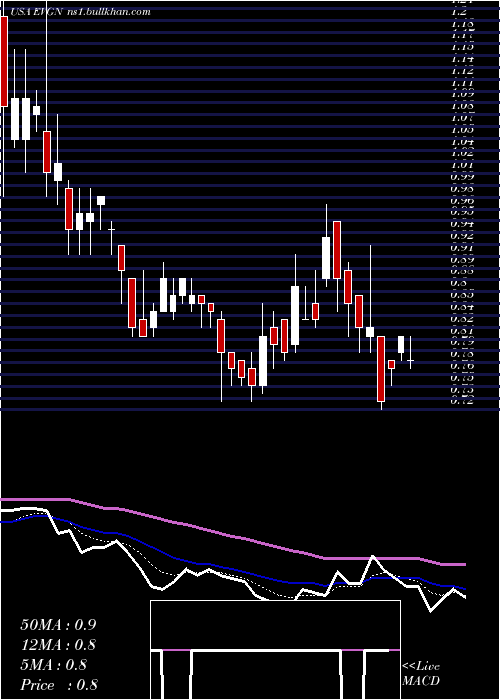This screenshot has height=700, width=500.
Task: Click the 0.91 price axis label
Action: coord(462,248)
